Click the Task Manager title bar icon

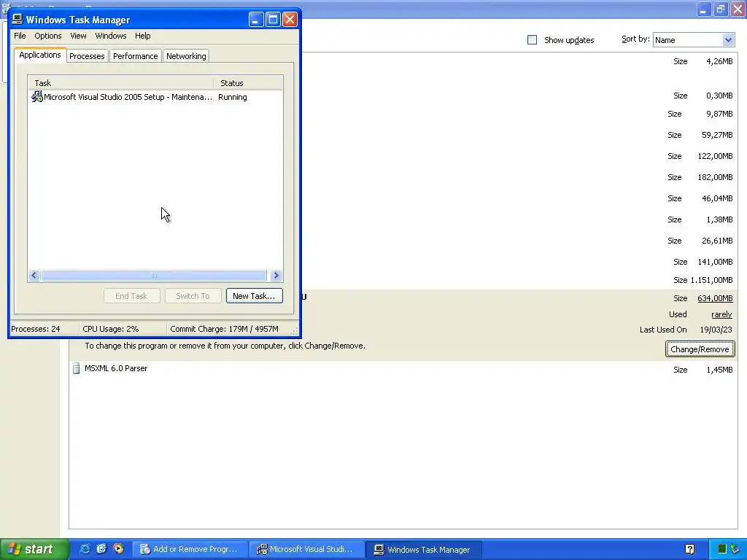pyautogui.click(x=18, y=19)
